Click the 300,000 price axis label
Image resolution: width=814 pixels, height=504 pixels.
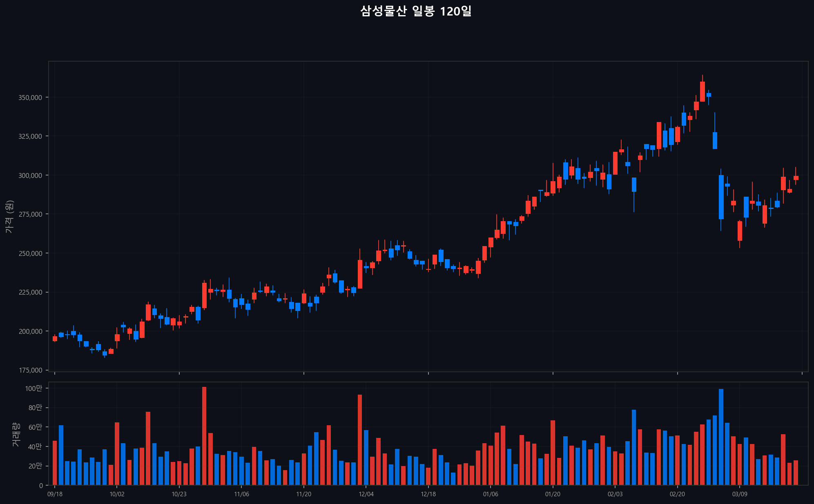pyautogui.click(x=30, y=175)
